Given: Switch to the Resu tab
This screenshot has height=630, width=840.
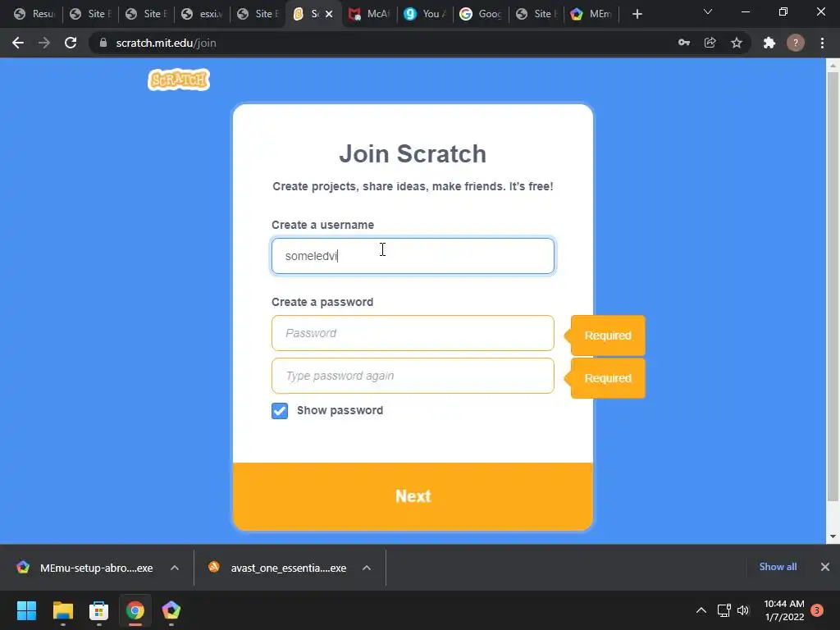Looking at the screenshot, I should 34,14.
